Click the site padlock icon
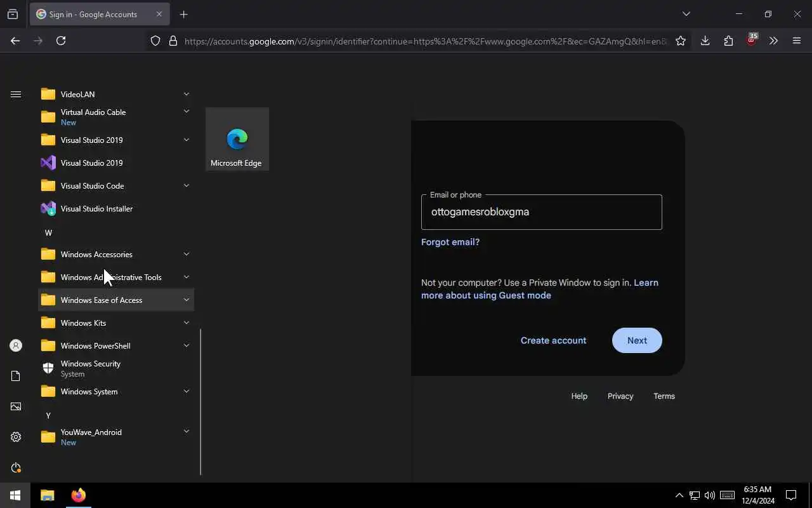Viewport: 812px width, 508px height. 173,41
